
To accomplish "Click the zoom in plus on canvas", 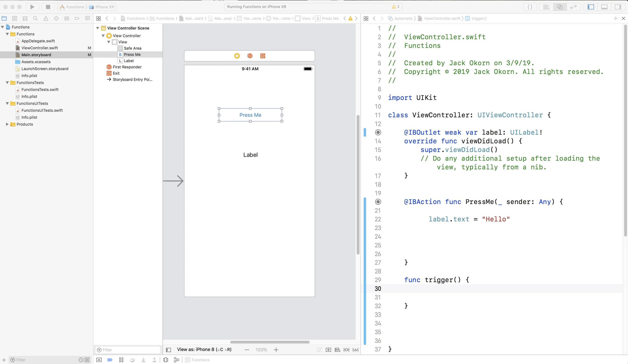I will click(x=276, y=350).
